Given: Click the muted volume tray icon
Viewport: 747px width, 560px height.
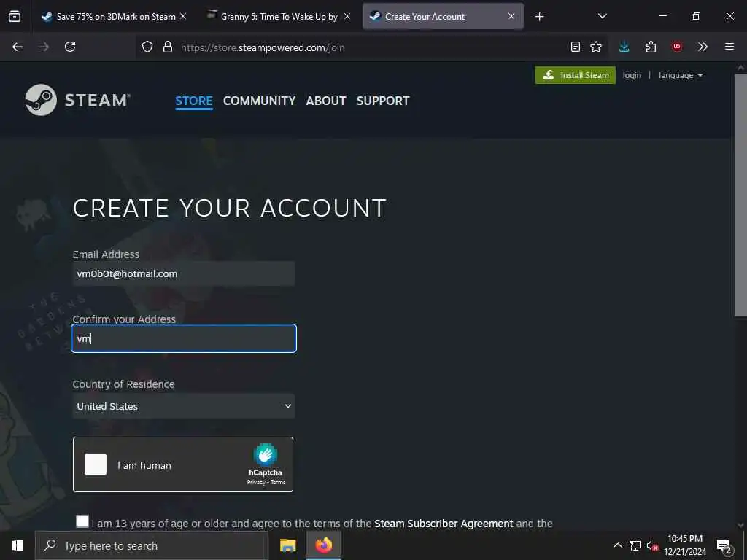Looking at the screenshot, I should (652, 545).
